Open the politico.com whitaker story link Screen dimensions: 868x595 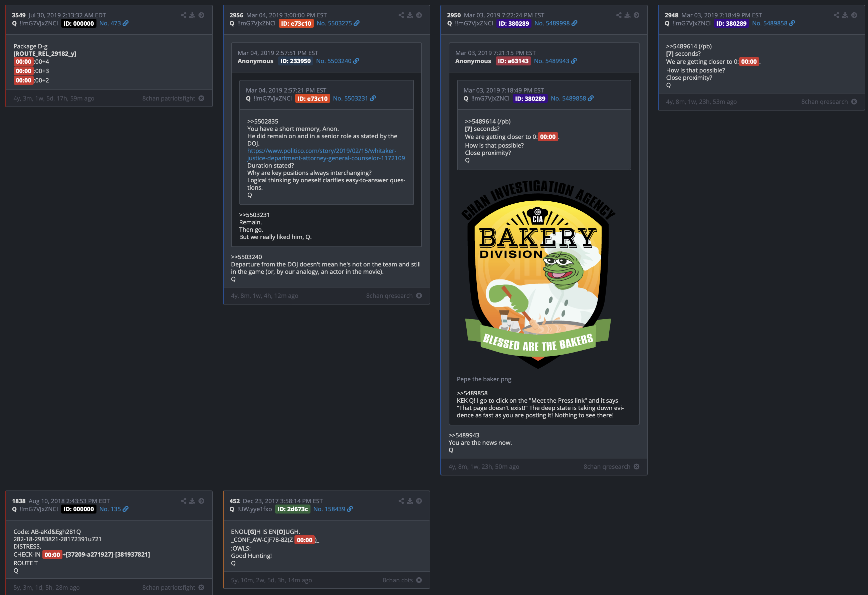(x=326, y=154)
